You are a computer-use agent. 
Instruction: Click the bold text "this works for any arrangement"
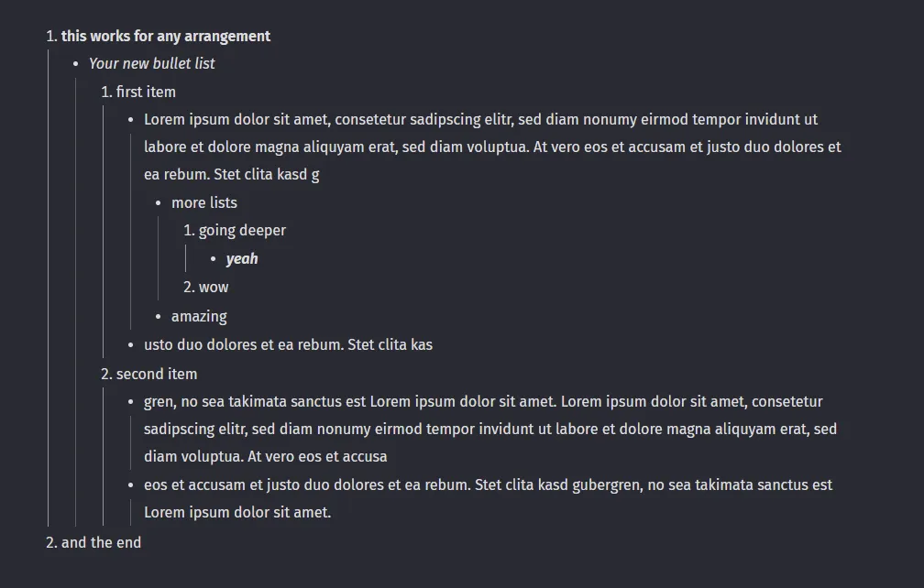[165, 37]
